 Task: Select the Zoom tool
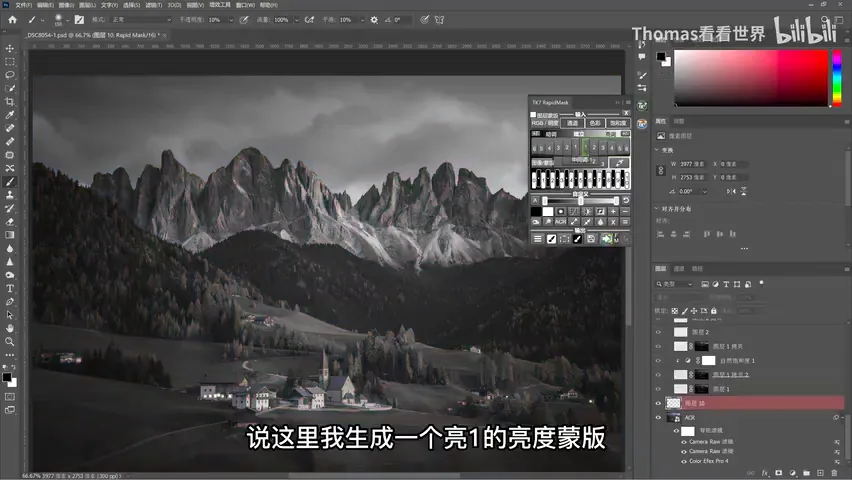pos(10,341)
